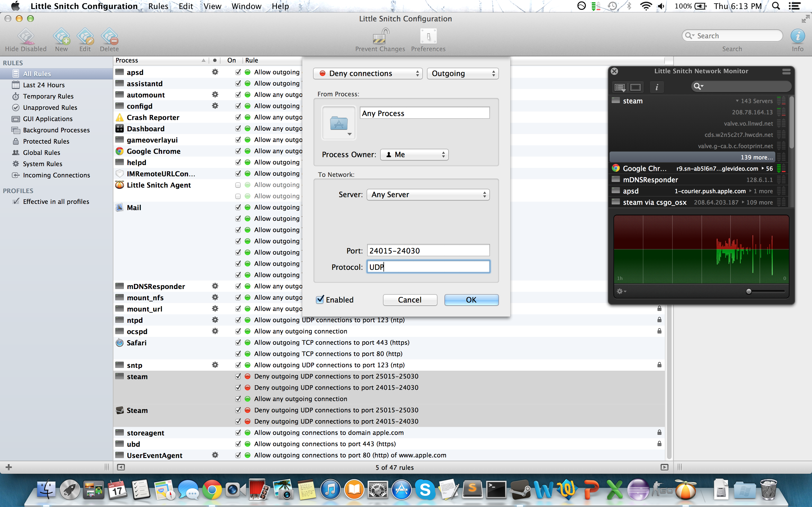The height and width of the screenshot is (507, 812).
Task: Click the Delete rule toolbar icon
Action: 109,37
